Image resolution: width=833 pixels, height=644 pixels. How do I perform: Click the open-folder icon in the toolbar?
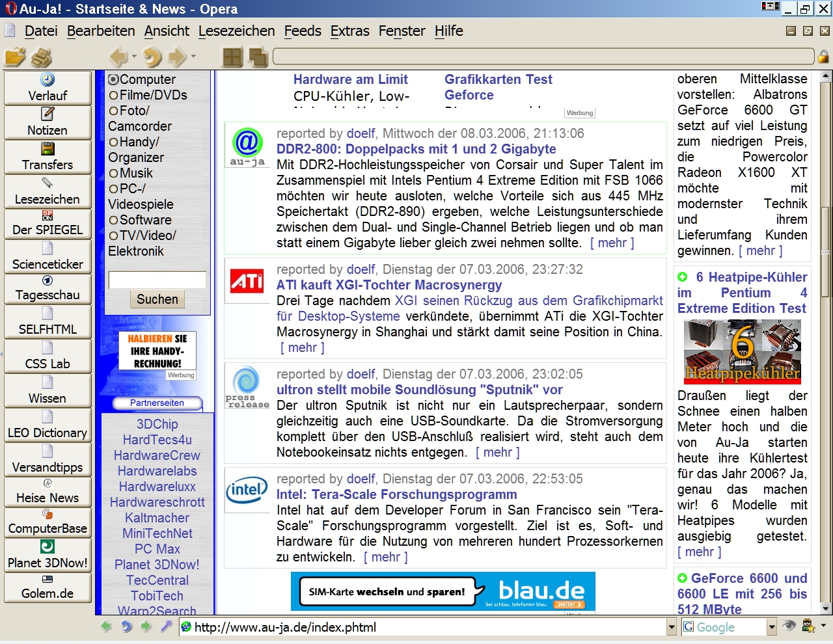pos(16,57)
